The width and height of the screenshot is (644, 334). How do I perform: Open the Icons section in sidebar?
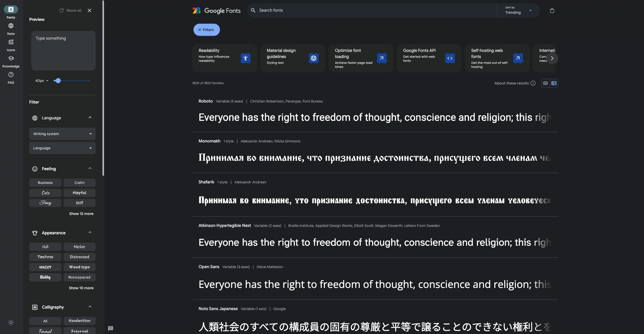11,42
